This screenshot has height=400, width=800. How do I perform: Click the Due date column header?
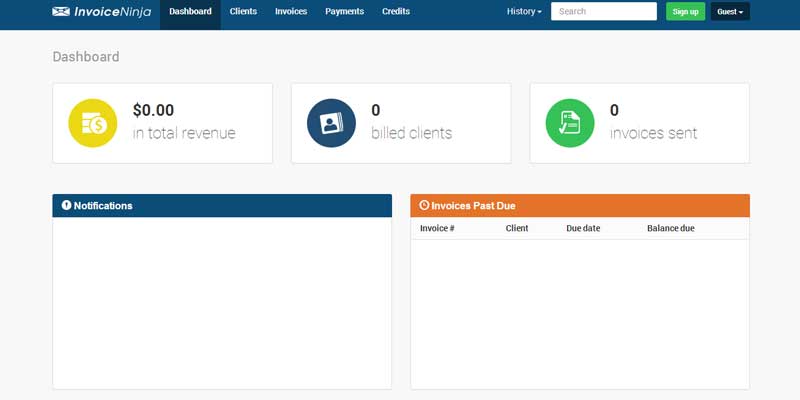[583, 228]
